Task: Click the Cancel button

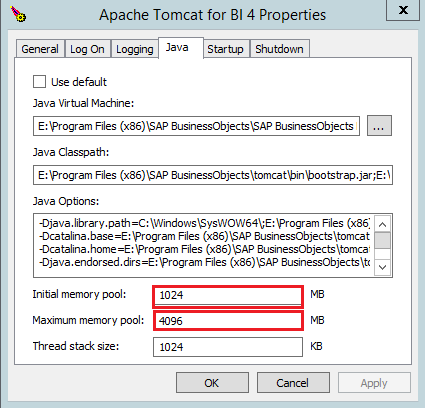Action: click(293, 383)
